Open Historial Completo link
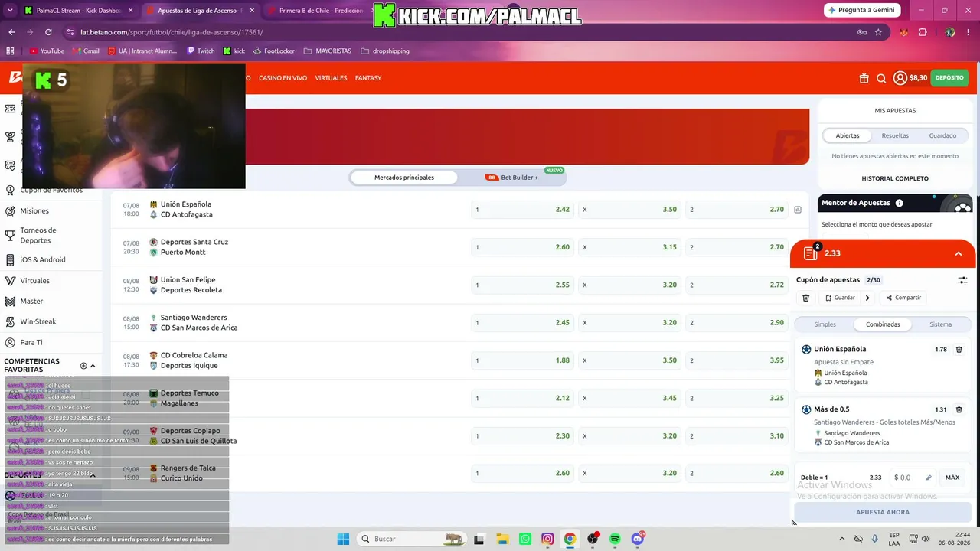The height and width of the screenshot is (551, 980). [895, 178]
